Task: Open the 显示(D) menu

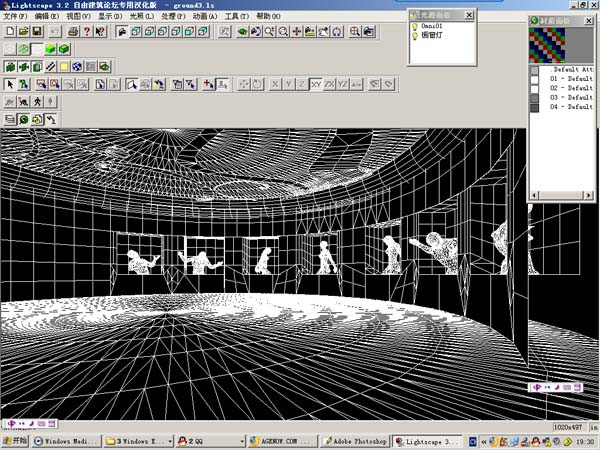Action: tap(110, 16)
